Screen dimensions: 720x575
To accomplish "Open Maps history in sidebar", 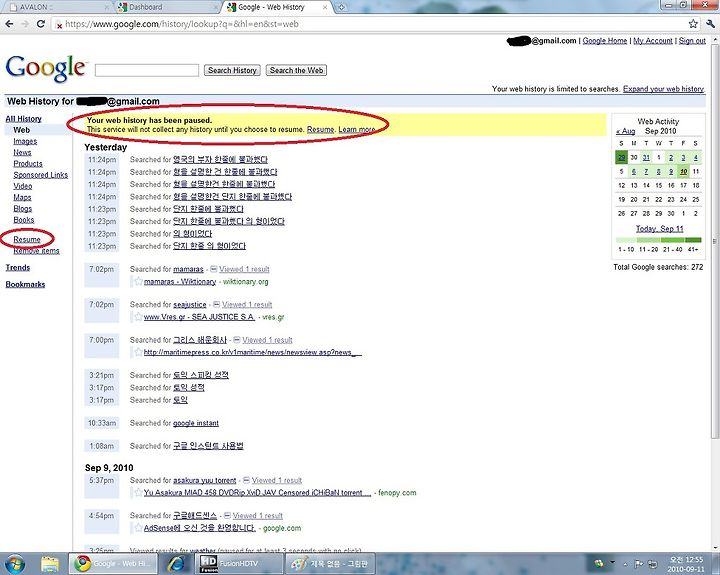I will coord(22,197).
